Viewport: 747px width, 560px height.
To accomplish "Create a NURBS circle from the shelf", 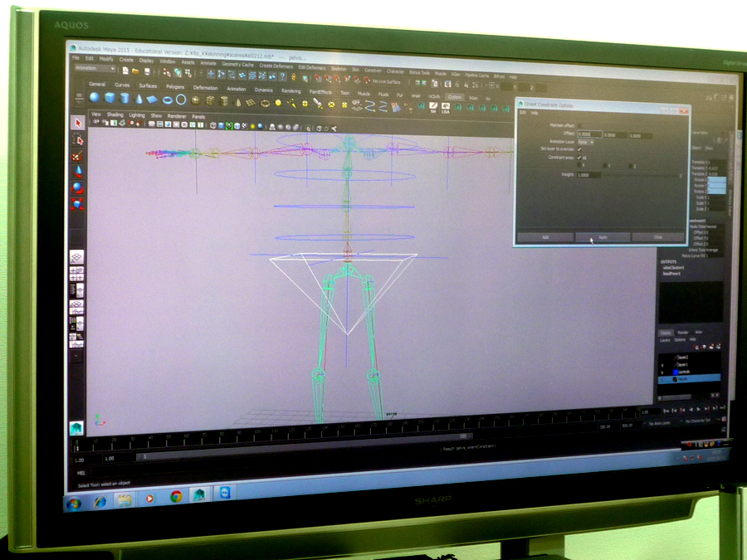I will [181, 100].
